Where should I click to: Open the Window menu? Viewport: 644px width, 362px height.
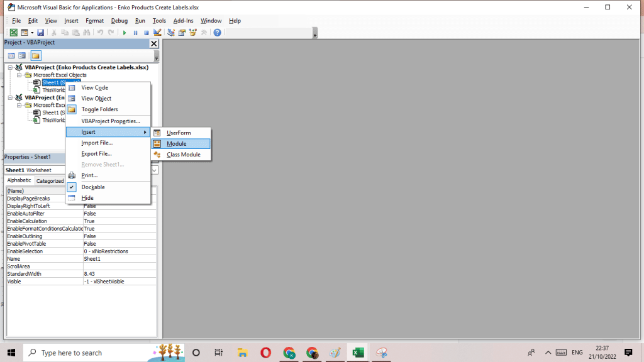pyautogui.click(x=211, y=21)
